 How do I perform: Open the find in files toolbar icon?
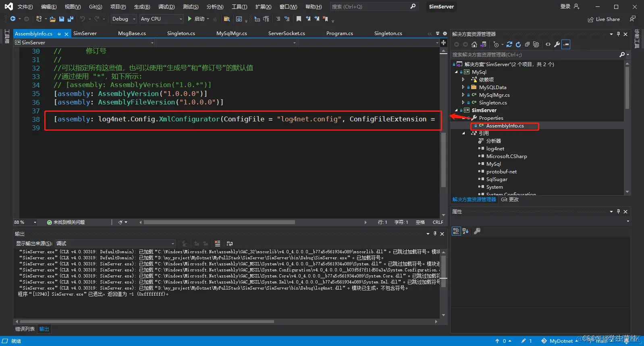(x=227, y=19)
